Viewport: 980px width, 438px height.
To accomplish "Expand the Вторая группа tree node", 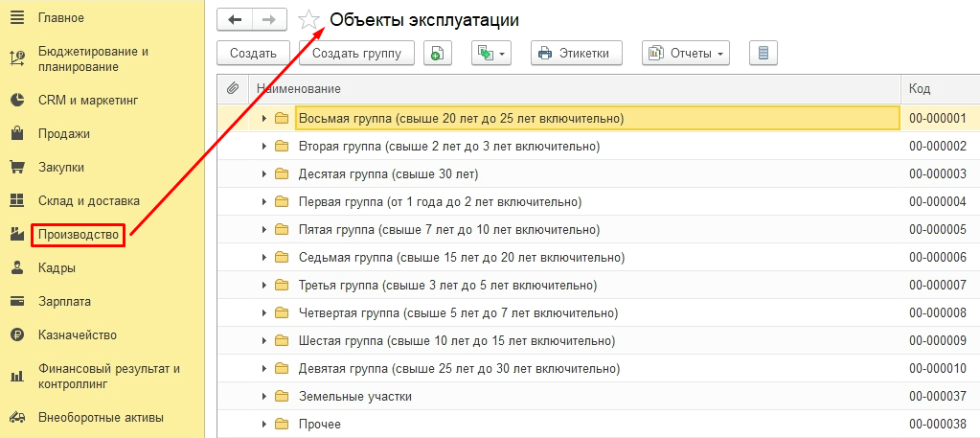I will tap(264, 147).
